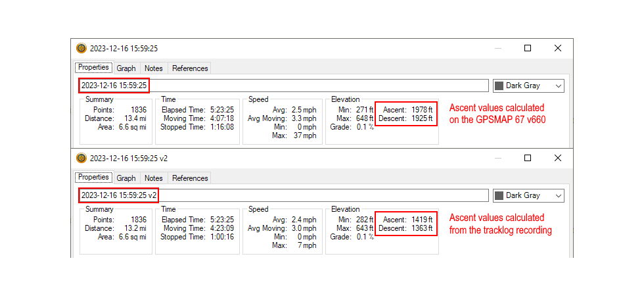The image size is (644, 296).
Task: Click the track name field '2023-12-16 15:59:25'
Action: [283, 86]
